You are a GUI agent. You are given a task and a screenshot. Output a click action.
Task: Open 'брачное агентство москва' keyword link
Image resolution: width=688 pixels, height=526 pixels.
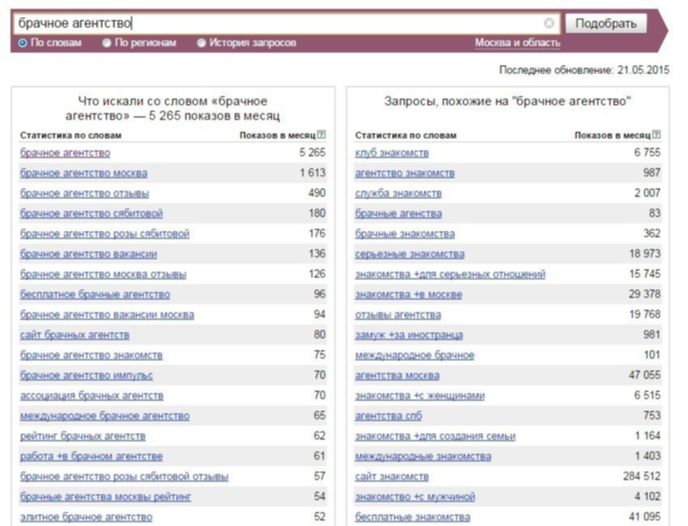tap(83, 173)
